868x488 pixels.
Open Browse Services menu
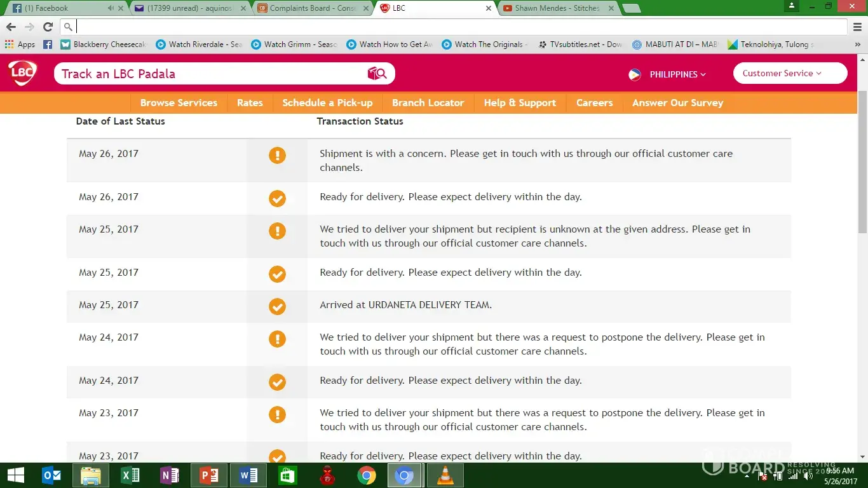click(x=179, y=103)
